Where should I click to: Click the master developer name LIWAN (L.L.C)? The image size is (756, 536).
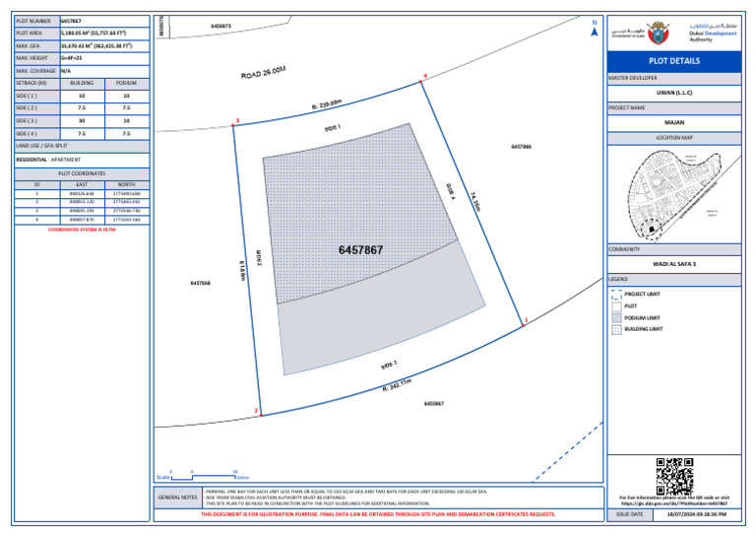(674, 93)
